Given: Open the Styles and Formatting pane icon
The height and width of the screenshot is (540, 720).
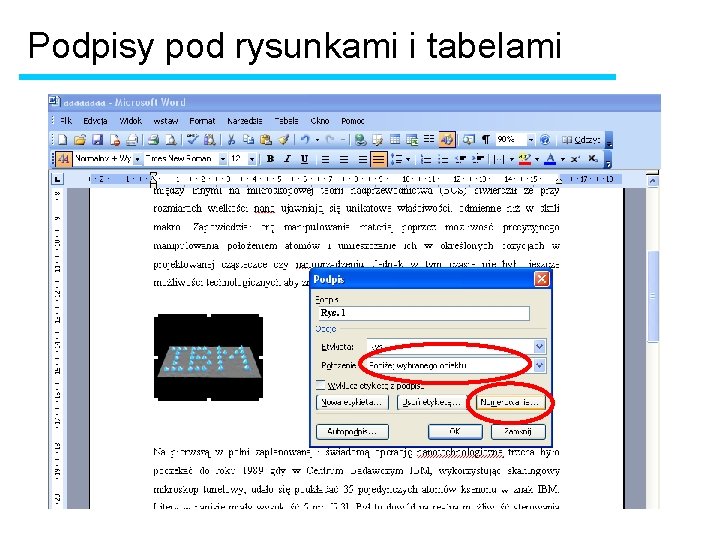Looking at the screenshot, I should (x=63, y=159).
